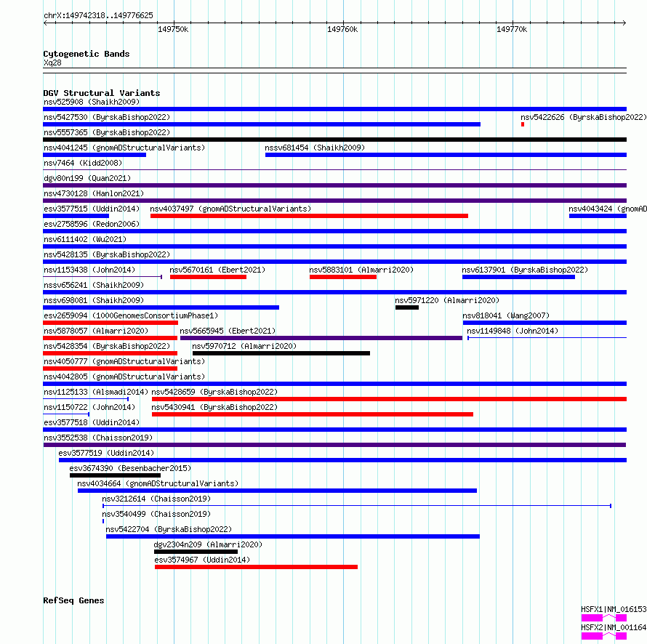Viewport: 647px width, 644px height.
Task: Click the 149760k ruler tick label
Action: (342, 29)
